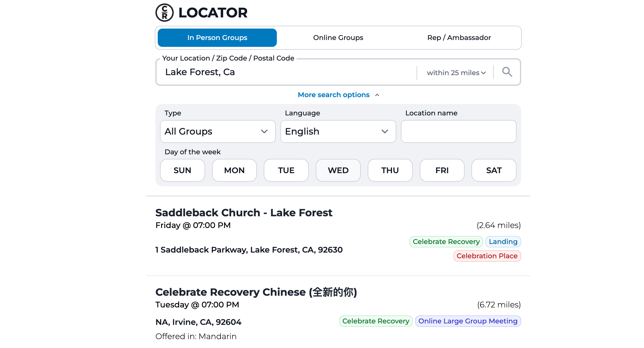
Task: Click the (6.72 miles) distance text
Action: coord(499,305)
